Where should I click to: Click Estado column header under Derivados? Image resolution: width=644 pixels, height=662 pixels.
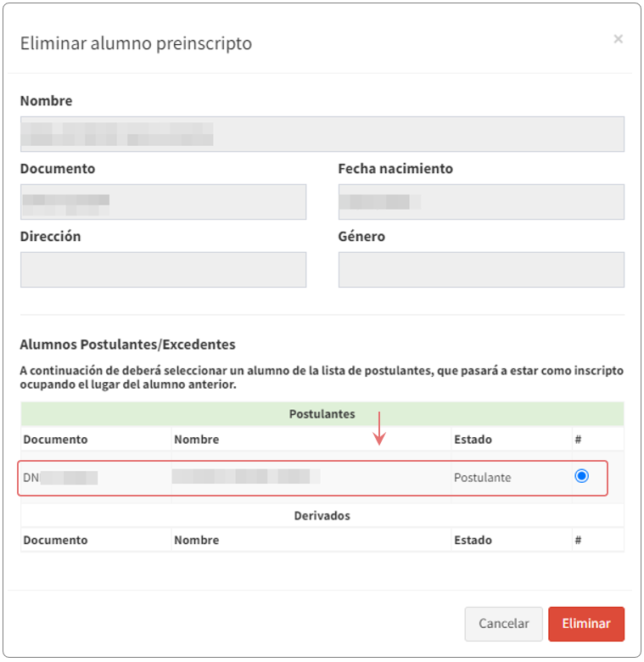point(473,540)
